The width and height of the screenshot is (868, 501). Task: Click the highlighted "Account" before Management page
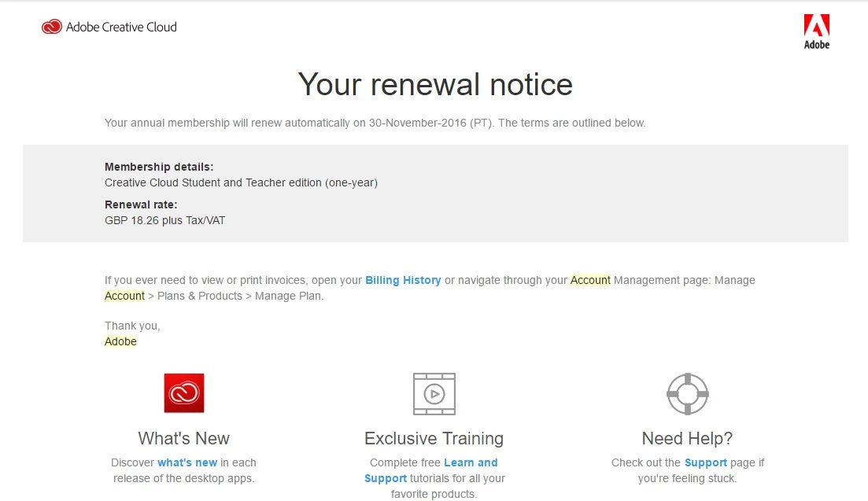tap(590, 280)
